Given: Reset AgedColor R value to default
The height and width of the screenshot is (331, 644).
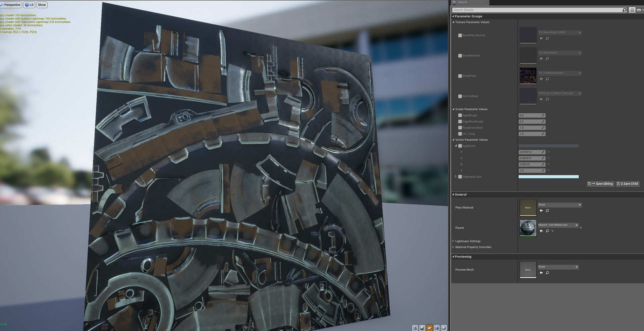Looking at the screenshot, I should 549,152.
